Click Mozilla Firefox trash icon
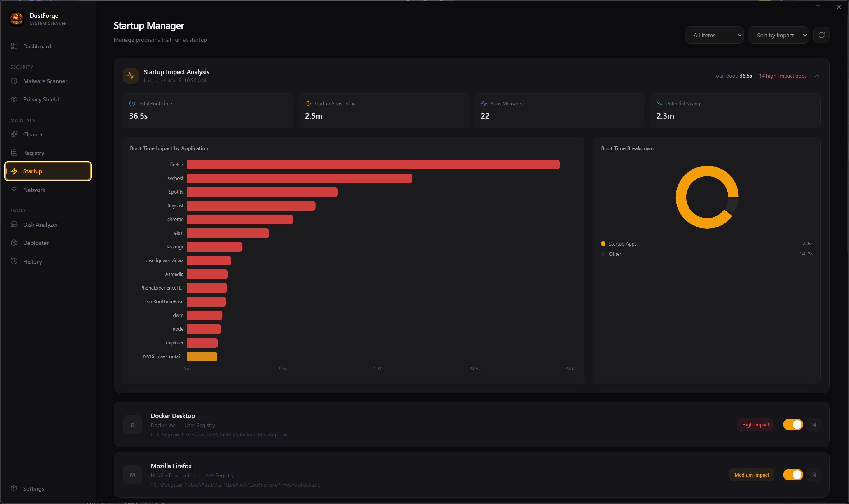 [x=814, y=475]
